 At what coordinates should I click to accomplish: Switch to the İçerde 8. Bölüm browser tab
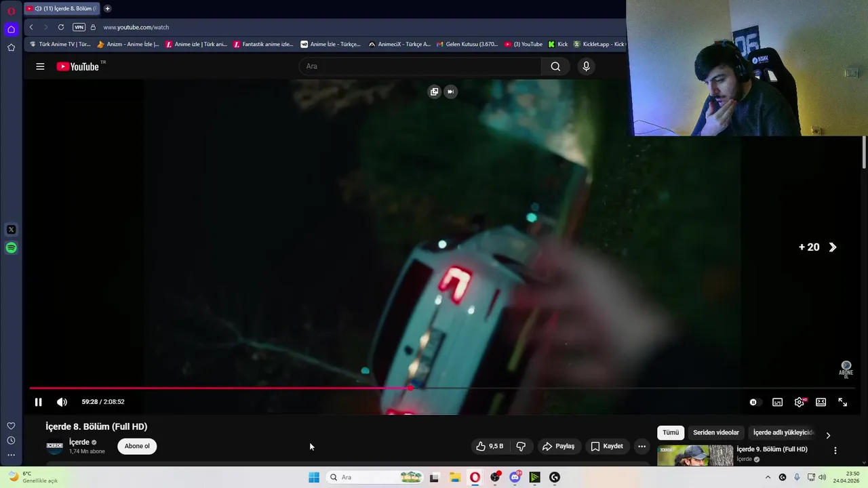point(62,9)
